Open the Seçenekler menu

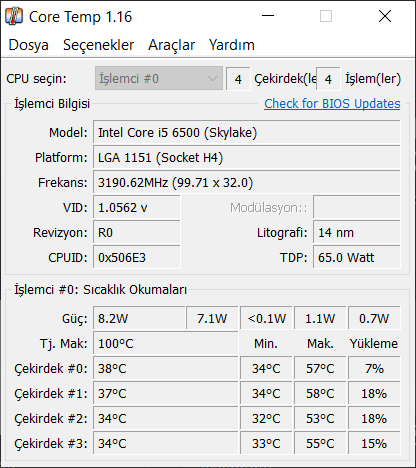(99, 45)
